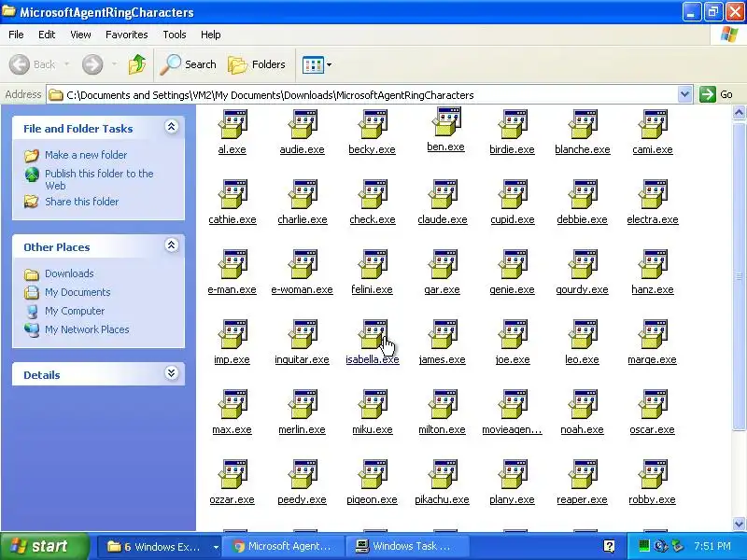Toggle the Folders pane button
This screenshot has height=560, width=747.
tap(257, 64)
